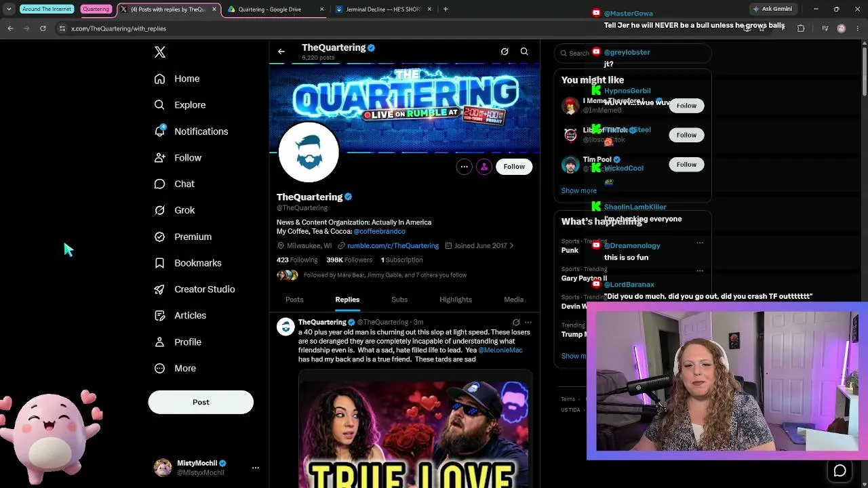Open the More options circle icon
This screenshot has height=488, width=868.
click(159, 368)
